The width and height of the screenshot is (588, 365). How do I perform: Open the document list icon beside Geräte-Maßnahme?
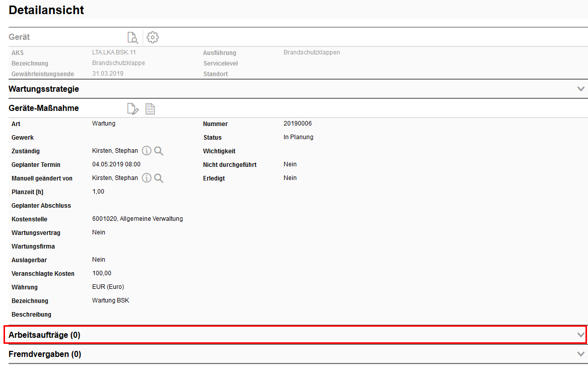click(x=150, y=108)
